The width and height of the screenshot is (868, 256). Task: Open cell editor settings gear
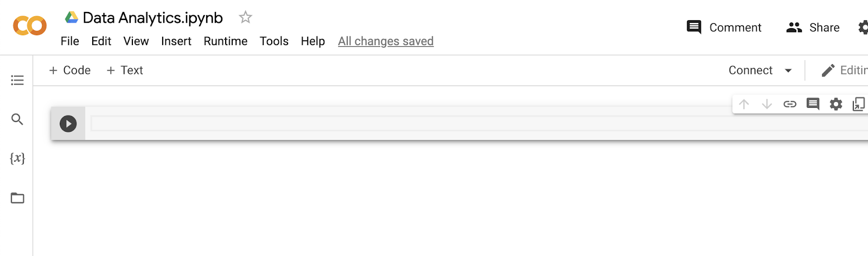click(x=836, y=104)
